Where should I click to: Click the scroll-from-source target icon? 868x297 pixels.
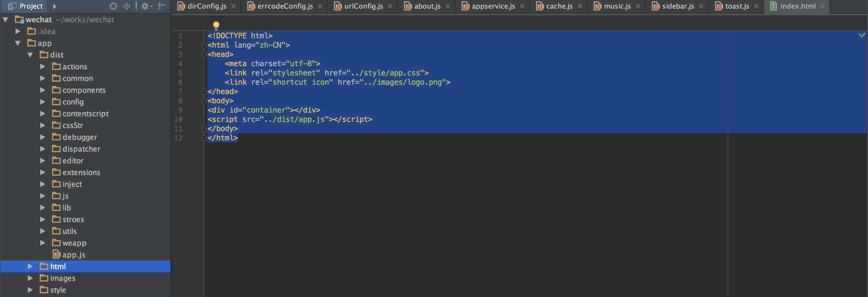click(x=113, y=6)
